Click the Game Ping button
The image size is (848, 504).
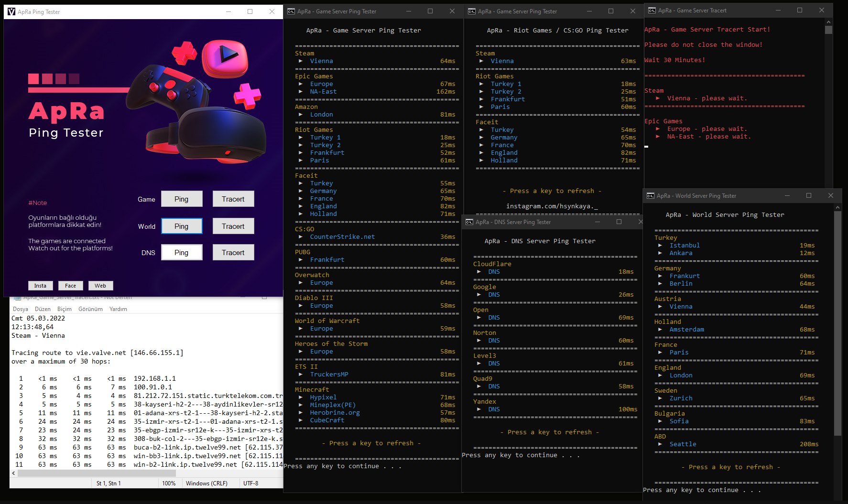pos(182,199)
